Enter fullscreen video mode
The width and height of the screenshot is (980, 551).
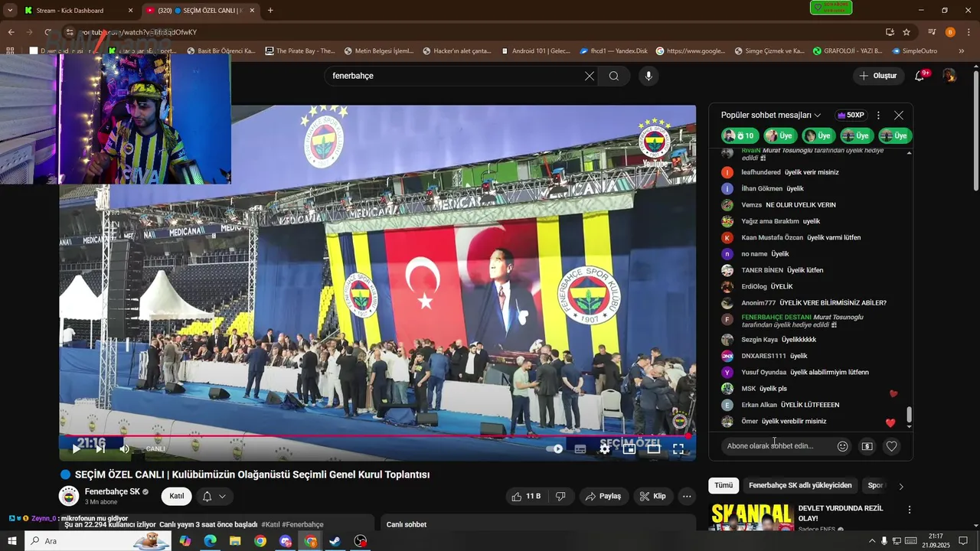click(678, 449)
